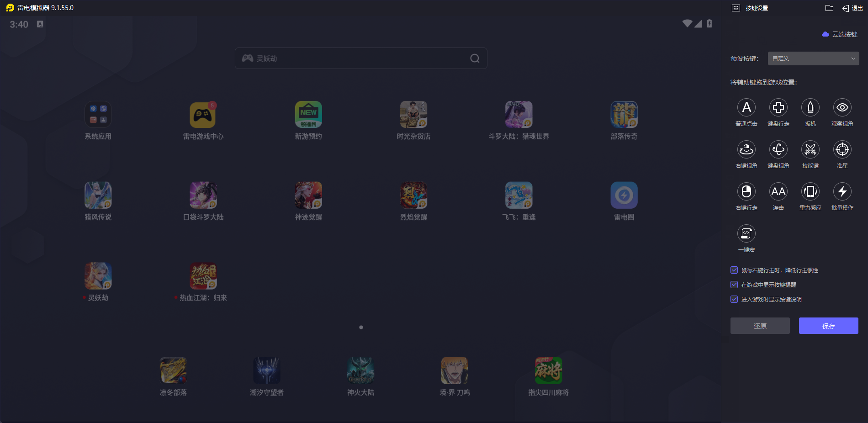The image size is (868, 423).
Task: Open 凛冬部落 in the bottom dock
Action: pos(173,370)
